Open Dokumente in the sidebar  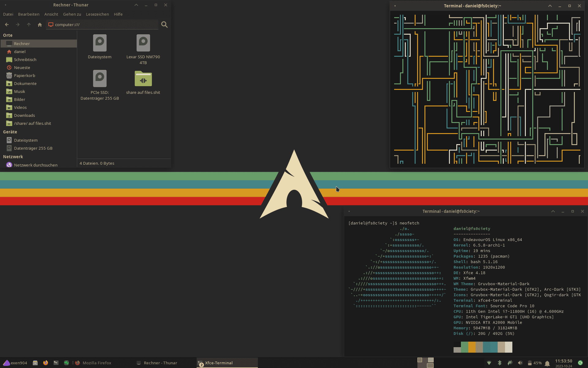pyautogui.click(x=39, y=83)
